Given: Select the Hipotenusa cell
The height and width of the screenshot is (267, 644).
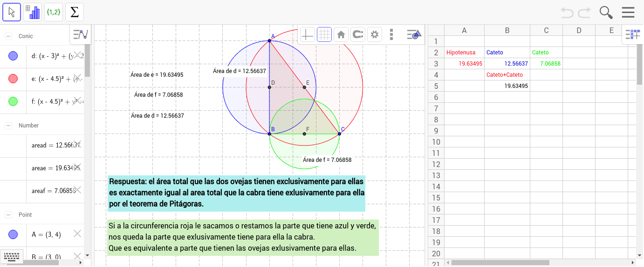Looking at the screenshot, I should pyautogui.click(x=464, y=53).
